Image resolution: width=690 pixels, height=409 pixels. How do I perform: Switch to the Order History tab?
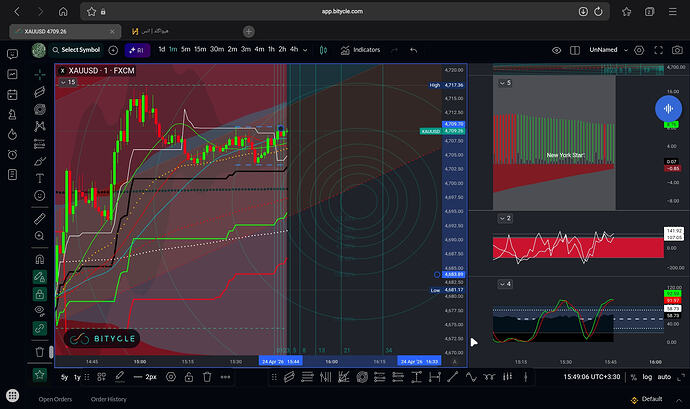(109, 399)
